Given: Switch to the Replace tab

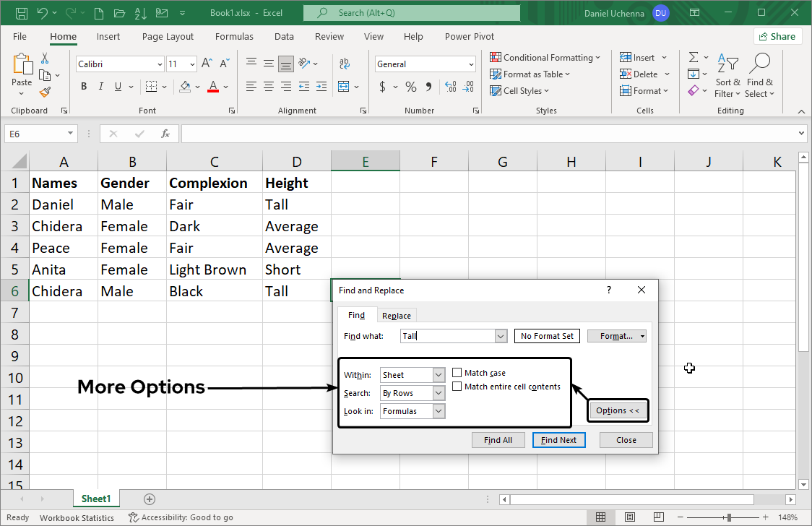Looking at the screenshot, I should click(x=397, y=315).
